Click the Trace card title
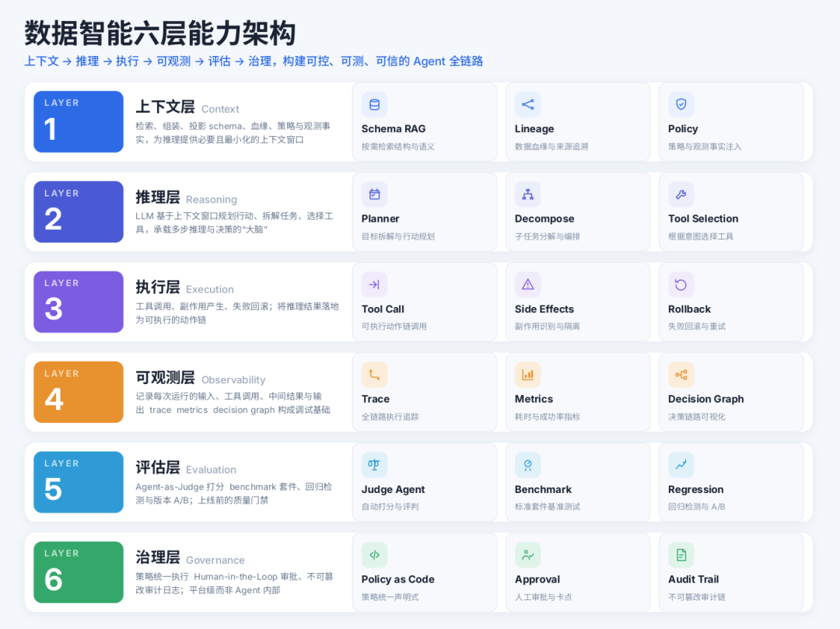Image resolution: width=840 pixels, height=629 pixels. pyautogui.click(x=376, y=399)
